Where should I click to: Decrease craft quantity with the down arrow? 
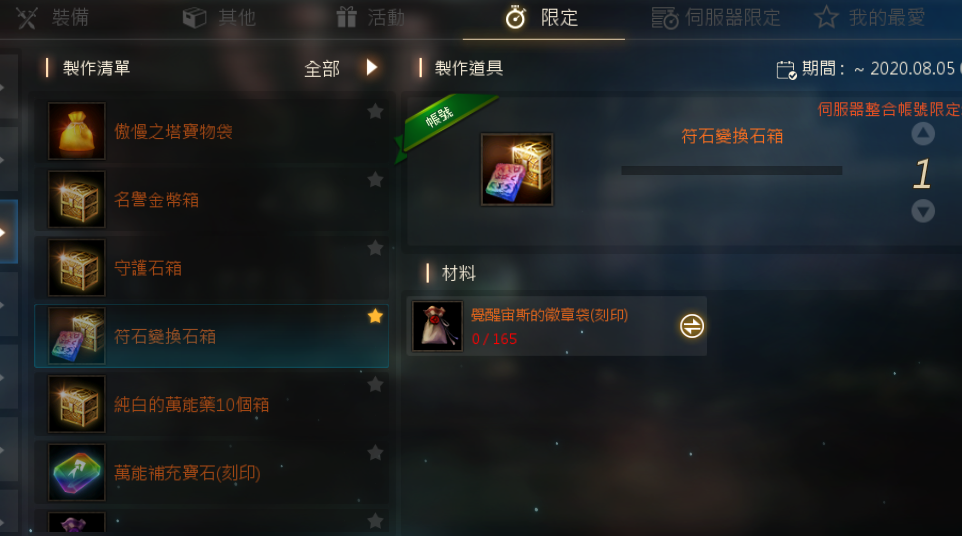pos(923,211)
